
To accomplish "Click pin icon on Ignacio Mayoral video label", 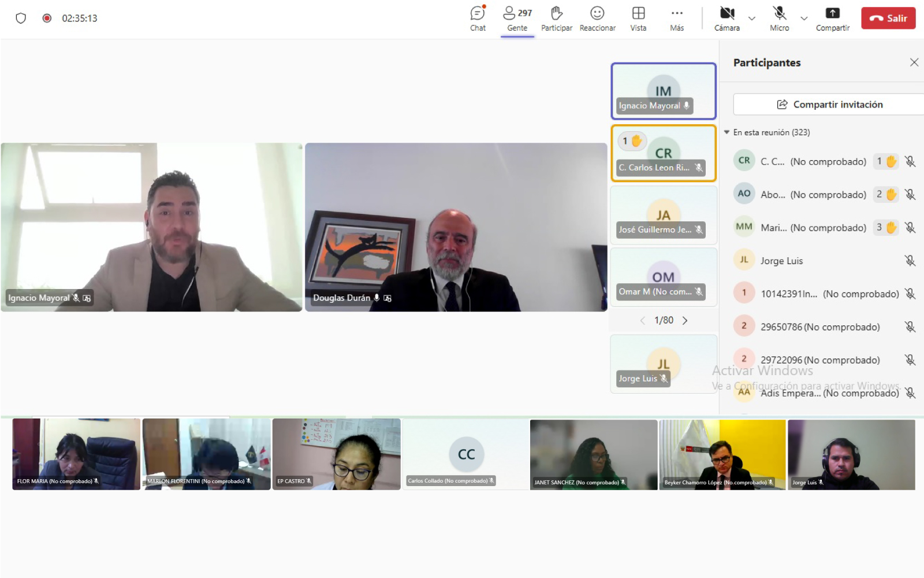I will coord(87,298).
